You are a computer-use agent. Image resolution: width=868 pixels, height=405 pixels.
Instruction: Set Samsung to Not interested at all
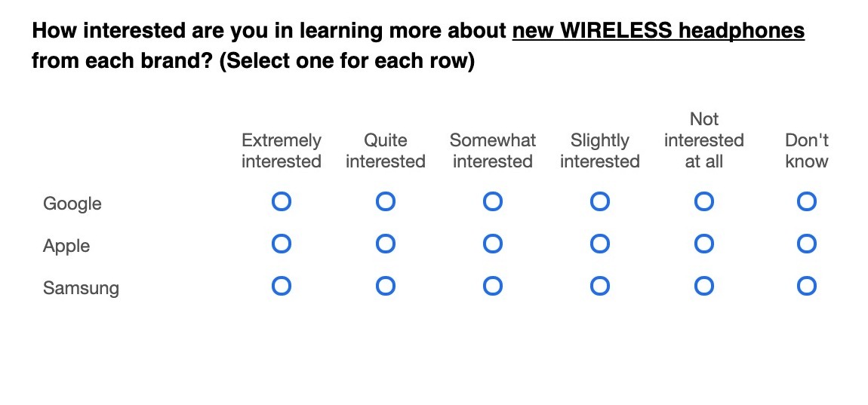[x=704, y=287]
